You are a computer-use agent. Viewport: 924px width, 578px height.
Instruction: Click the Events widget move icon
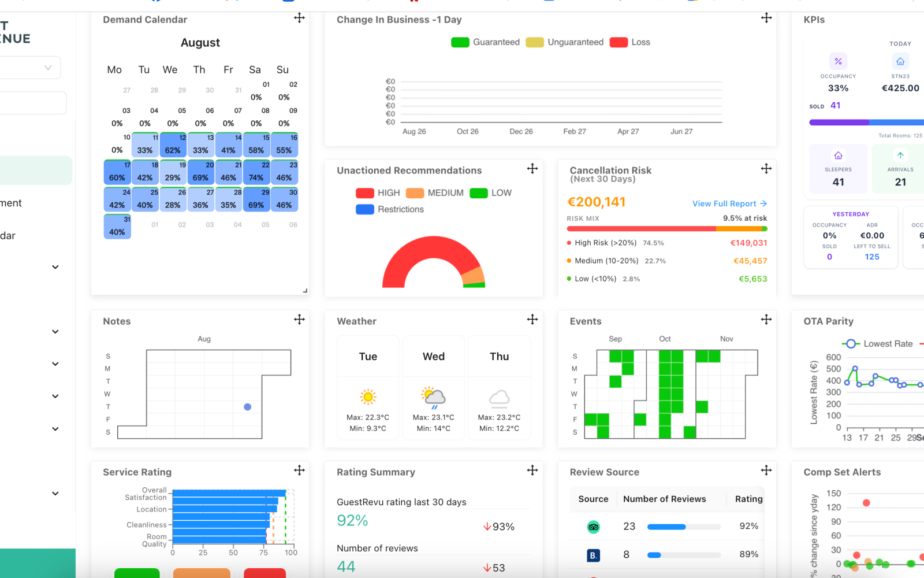click(x=766, y=320)
